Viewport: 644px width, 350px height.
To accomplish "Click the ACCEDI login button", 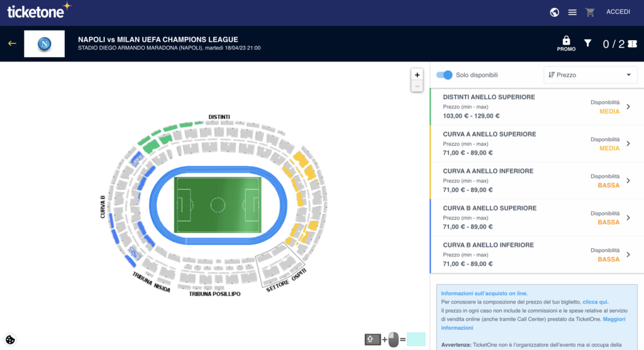I will tap(618, 12).
